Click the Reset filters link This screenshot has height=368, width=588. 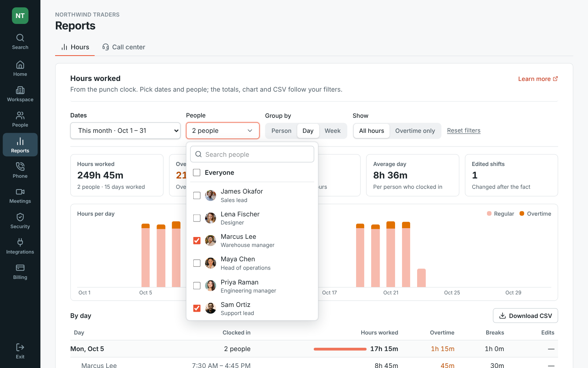tap(464, 130)
